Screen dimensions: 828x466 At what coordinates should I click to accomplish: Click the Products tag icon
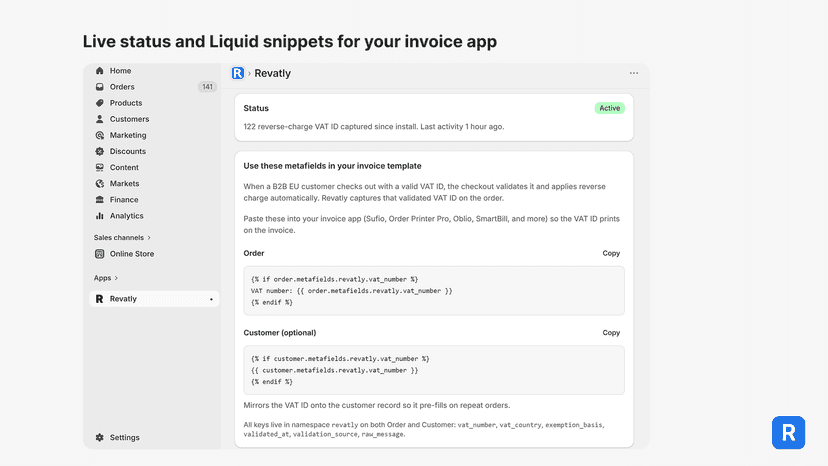(x=99, y=103)
